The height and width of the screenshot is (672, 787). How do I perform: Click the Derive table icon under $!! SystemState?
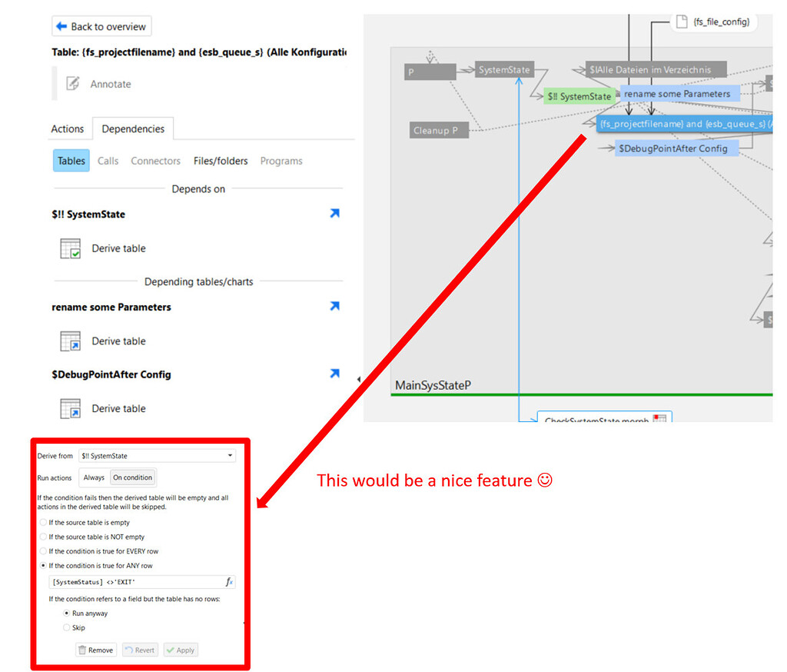pos(69,248)
